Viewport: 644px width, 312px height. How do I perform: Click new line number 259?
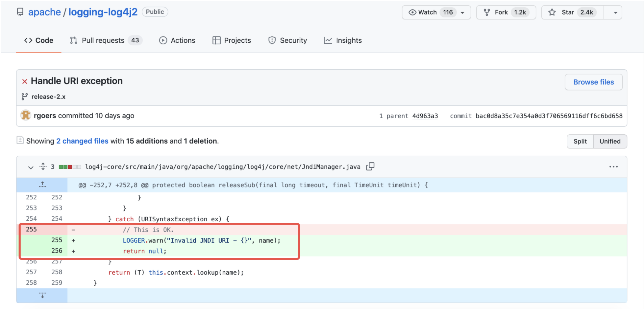pos(57,283)
